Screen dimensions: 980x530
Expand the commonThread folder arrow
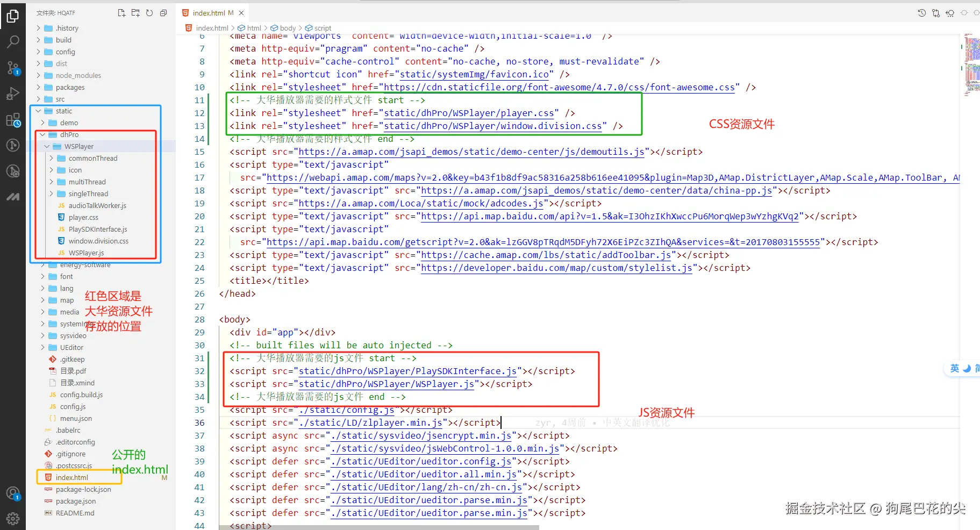(x=51, y=158)
